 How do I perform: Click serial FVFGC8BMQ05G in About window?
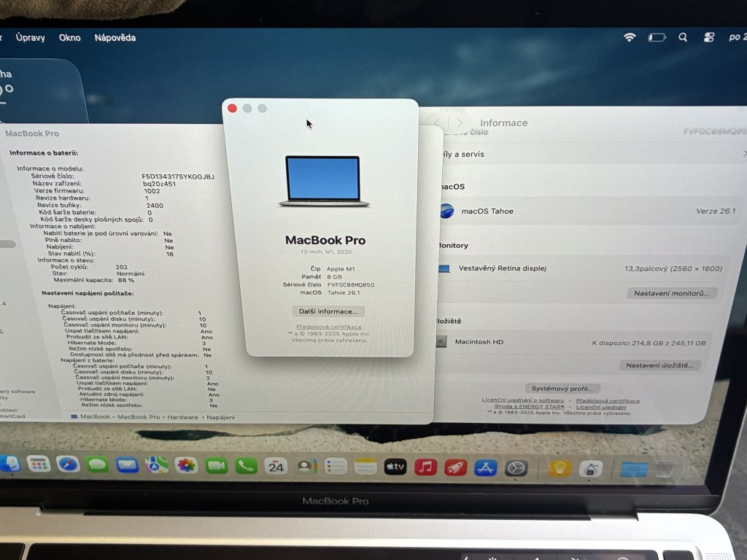point(351,285)
